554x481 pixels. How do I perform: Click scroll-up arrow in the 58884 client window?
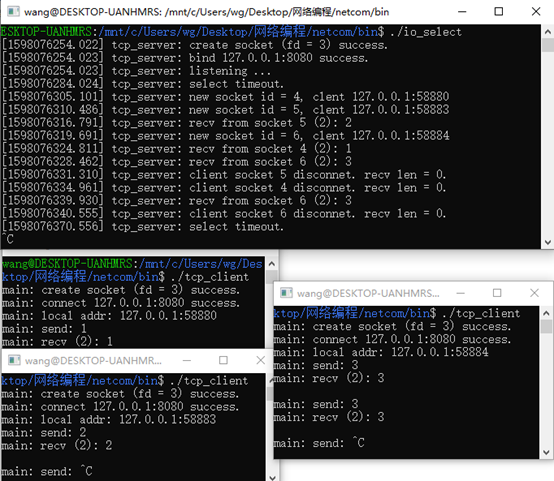pos(546,313)
